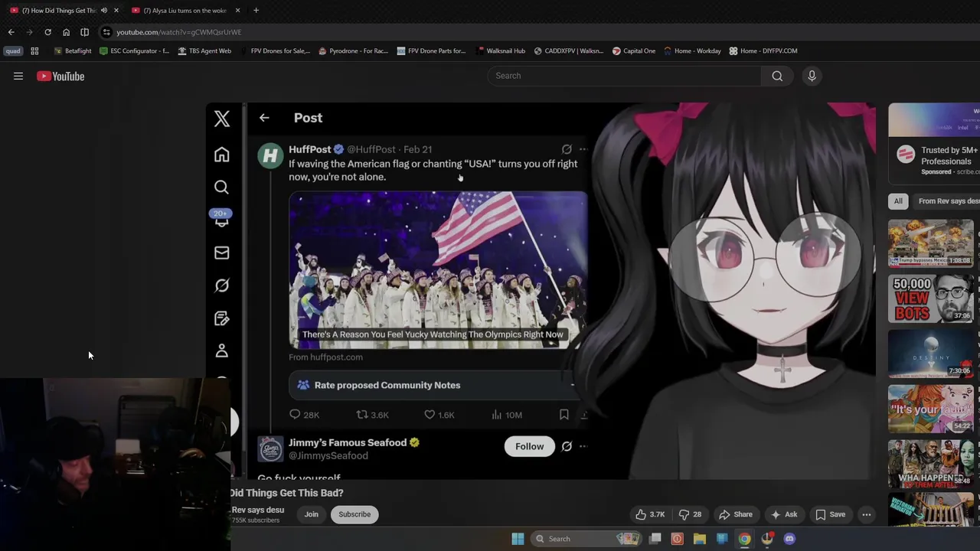980x551 pixels.
Task: Open Task View on the taskbar
Action: coord(655,539)
